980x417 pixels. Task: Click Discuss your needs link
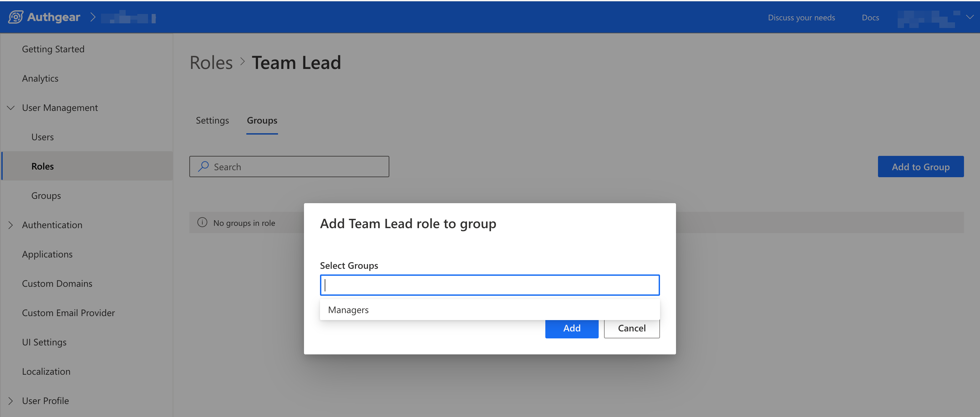[801, 17]
